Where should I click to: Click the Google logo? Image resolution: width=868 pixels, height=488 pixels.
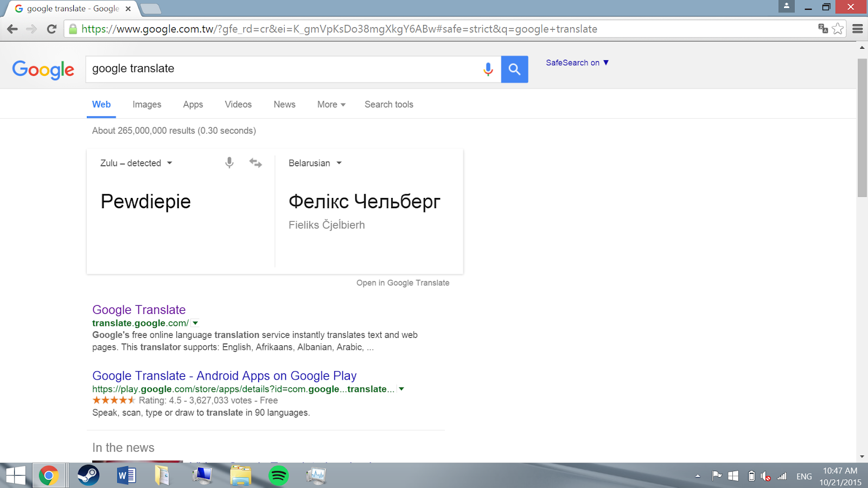(43, 69)
